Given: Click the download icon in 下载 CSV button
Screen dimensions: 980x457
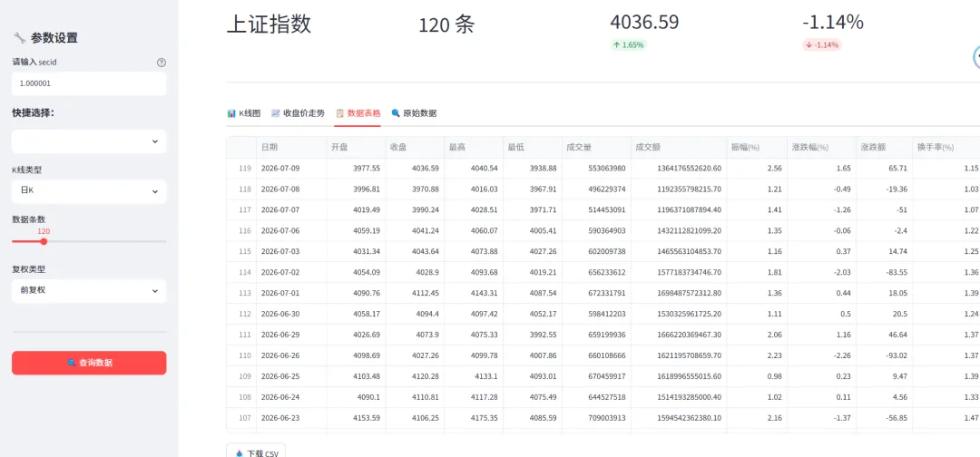Looking at the screenshot, I should 240,454.
